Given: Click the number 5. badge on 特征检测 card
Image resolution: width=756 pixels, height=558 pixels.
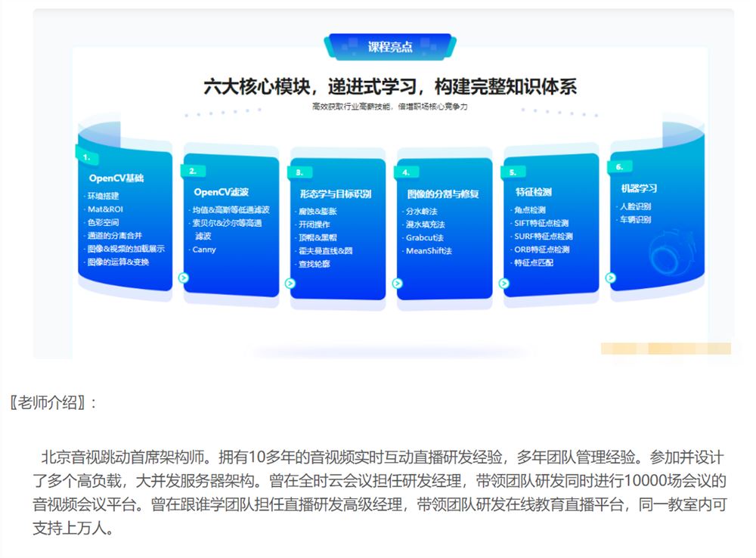Looking at the screenshot, I should pos(513,172).
